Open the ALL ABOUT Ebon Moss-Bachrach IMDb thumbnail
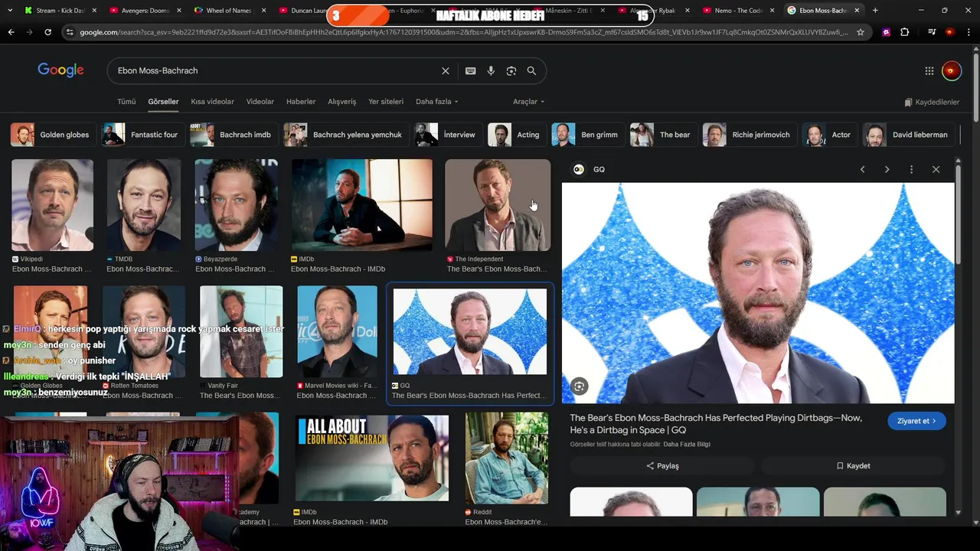Screen dimensions: 980x551 tap(371, 458)
